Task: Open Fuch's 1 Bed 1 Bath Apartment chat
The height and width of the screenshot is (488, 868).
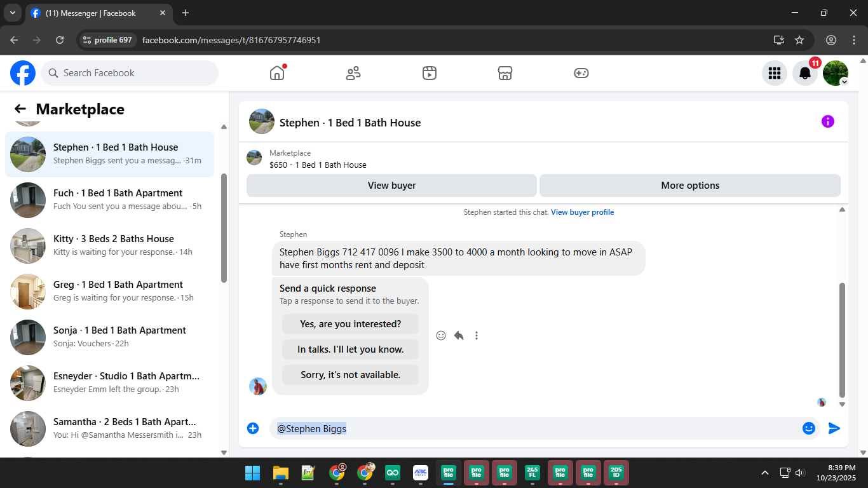Action: 110,200
